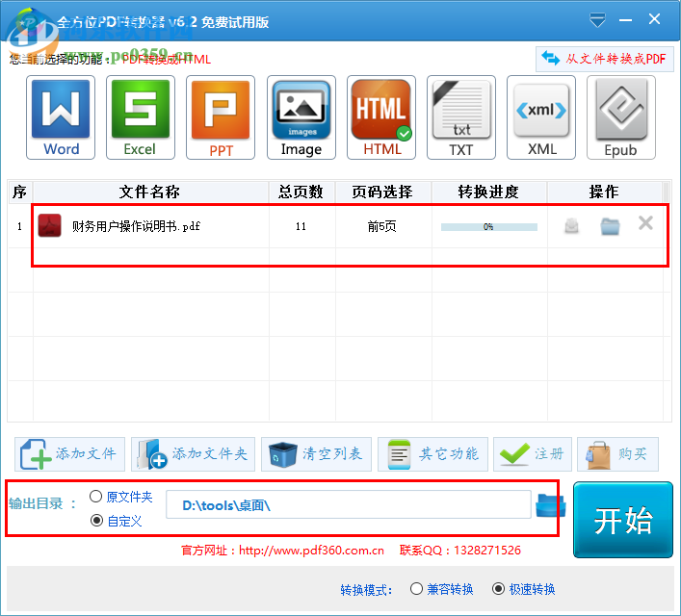Click the 转换进度 column header

(x=489, y=192)
